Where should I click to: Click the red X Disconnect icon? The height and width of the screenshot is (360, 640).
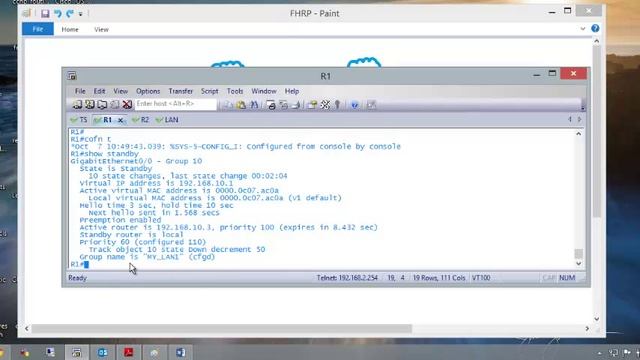pyautogui.click(x=127, y=104)
